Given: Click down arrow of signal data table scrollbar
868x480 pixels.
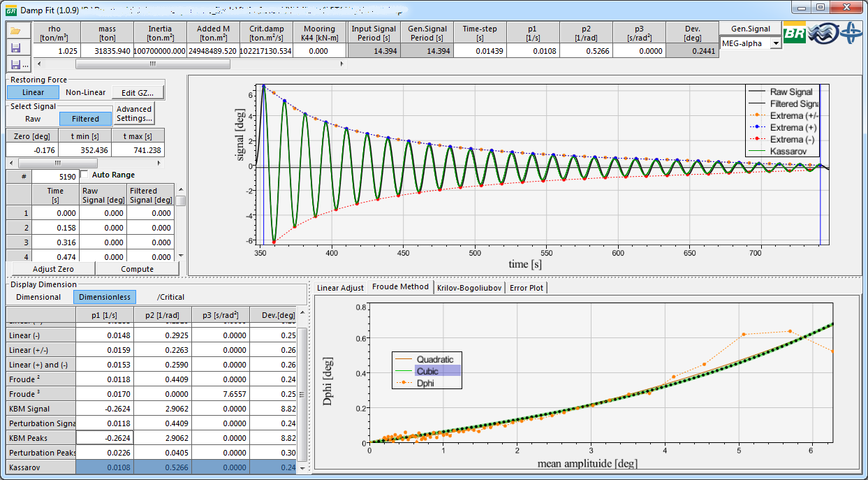Looking at the screenshot, I should (x=181, y=256).
